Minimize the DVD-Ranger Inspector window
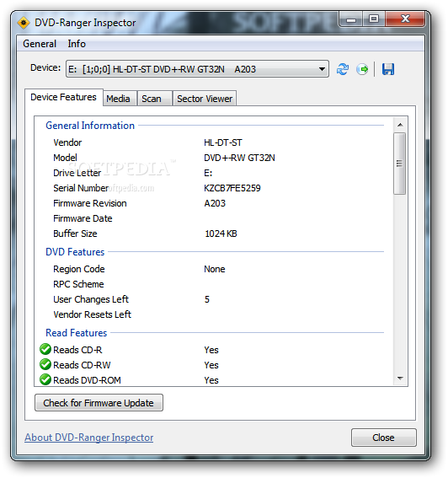The image size is (448, 478). pos(351,19)
